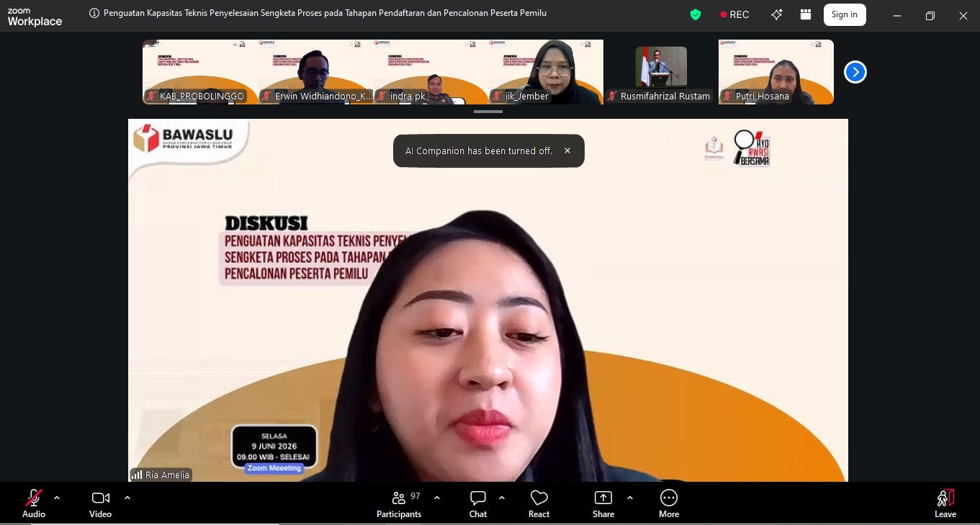The width and height of the screenshot is (980, 525).
Task: Click the Sign in button
Action: [845, 14]
